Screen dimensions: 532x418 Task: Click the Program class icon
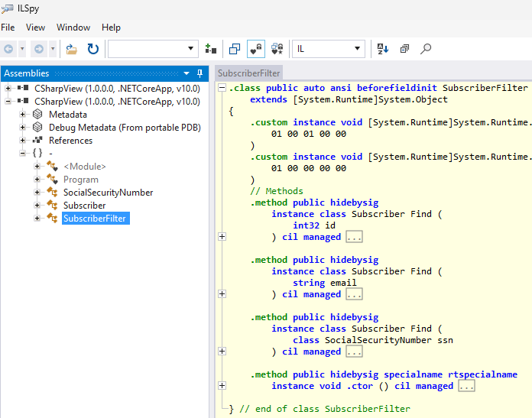tap(52, 179)
